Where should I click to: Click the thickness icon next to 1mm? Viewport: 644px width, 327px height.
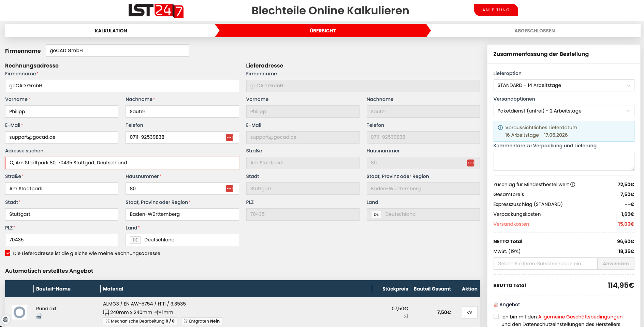pos(158,312)
